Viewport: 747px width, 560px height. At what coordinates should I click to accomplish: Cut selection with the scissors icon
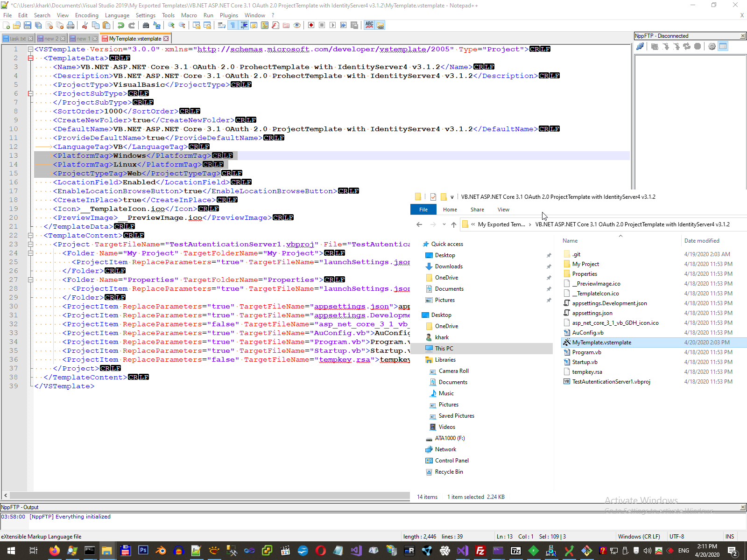pyautogui.click(x=85, y=25)
